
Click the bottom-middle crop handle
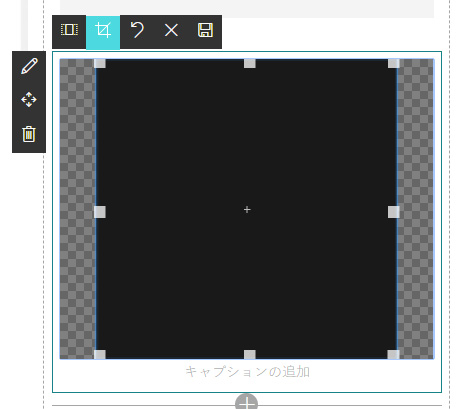click(250, 354)
